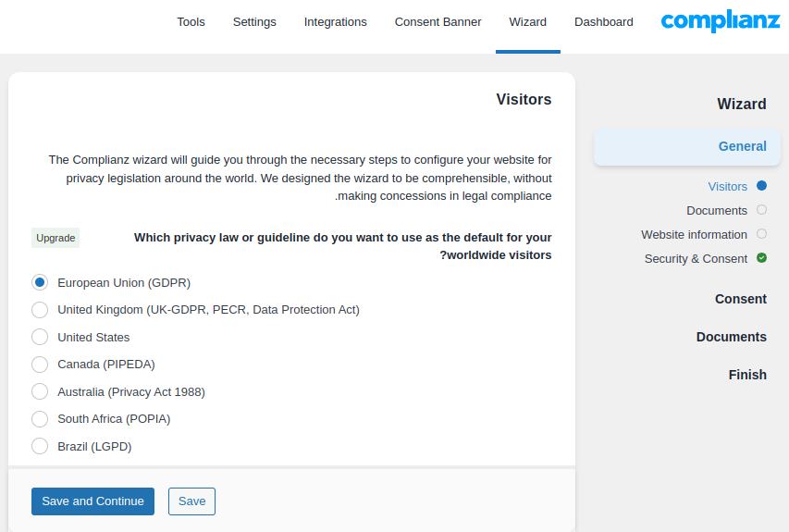Click the Visitors step status dot
Screen dimensions: 789x532
(x=761, y=186)
